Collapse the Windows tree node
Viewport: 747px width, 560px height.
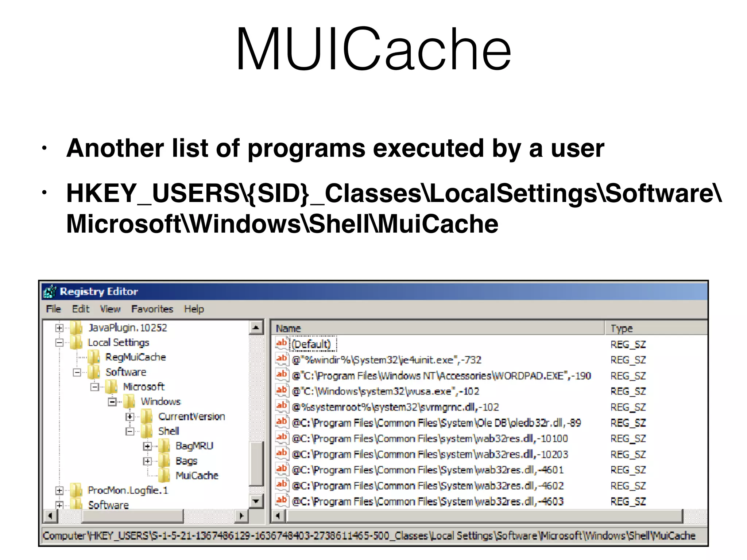tap(112, 402)
